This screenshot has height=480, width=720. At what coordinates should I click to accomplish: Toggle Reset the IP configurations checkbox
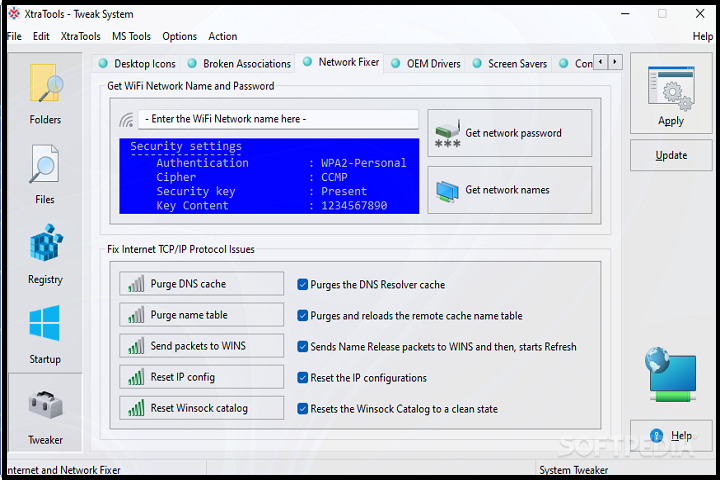tap(303, 378)
